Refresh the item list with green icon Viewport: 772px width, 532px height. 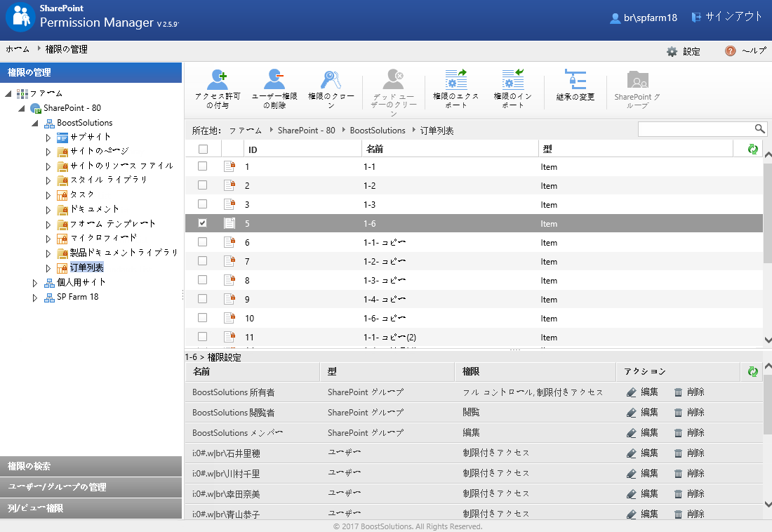pos(753,149)
